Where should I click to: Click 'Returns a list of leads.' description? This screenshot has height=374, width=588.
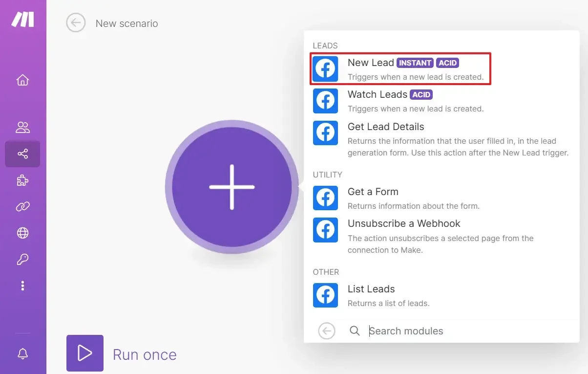[389, 303]
